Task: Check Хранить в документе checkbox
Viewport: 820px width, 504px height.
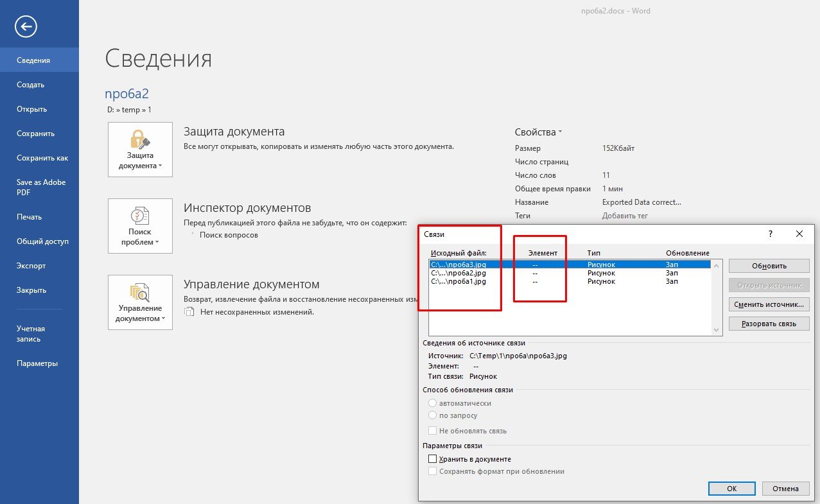Action: 433,459
